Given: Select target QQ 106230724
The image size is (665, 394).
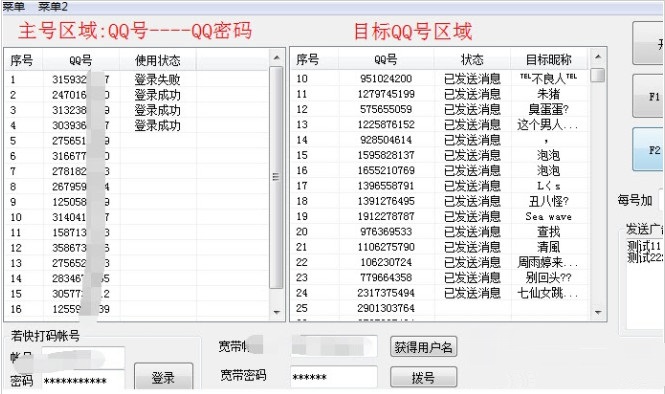Looking at the screenshot, I should tap(386, 262).
